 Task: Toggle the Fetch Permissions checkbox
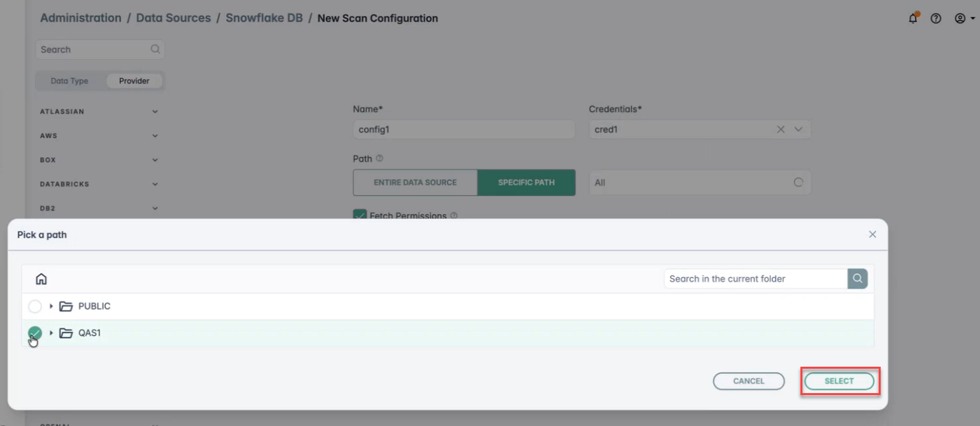(360, 215)
